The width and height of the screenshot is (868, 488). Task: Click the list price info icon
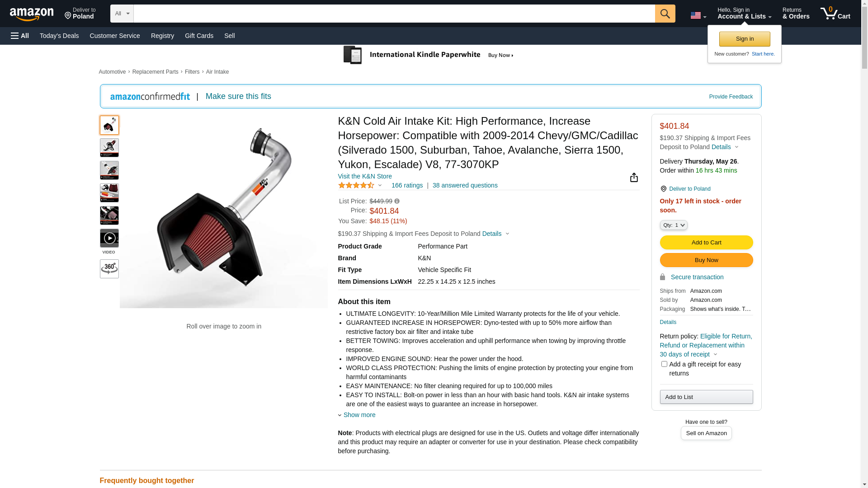click(397, 202)
